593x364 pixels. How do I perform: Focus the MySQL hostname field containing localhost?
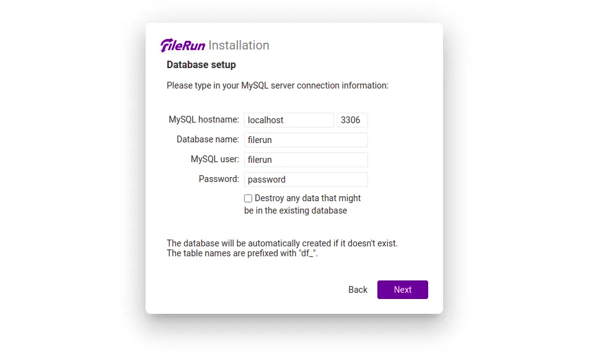pos(289,120)
